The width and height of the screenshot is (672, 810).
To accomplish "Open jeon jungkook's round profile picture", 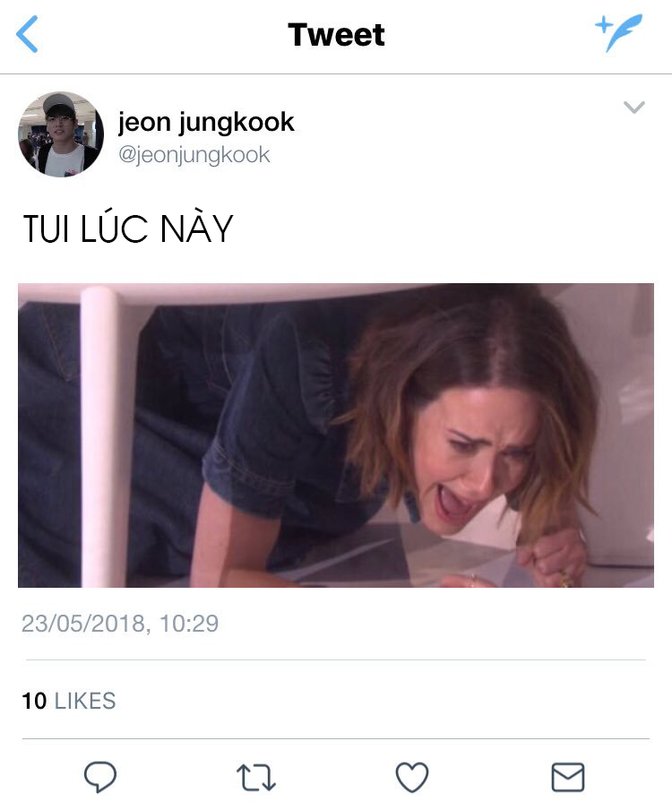I will (61, 134).
